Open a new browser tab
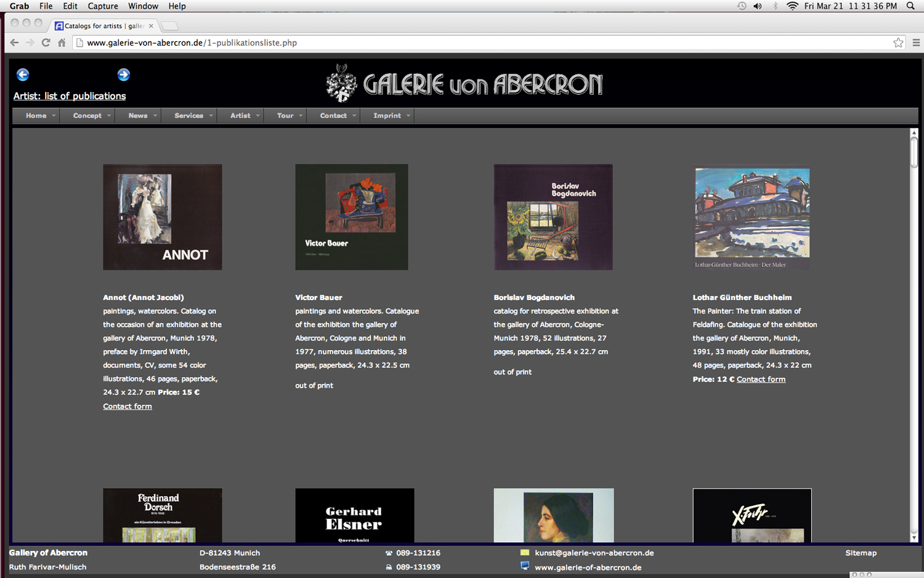This screenshot has height=578, width=924. pos(169,26)
